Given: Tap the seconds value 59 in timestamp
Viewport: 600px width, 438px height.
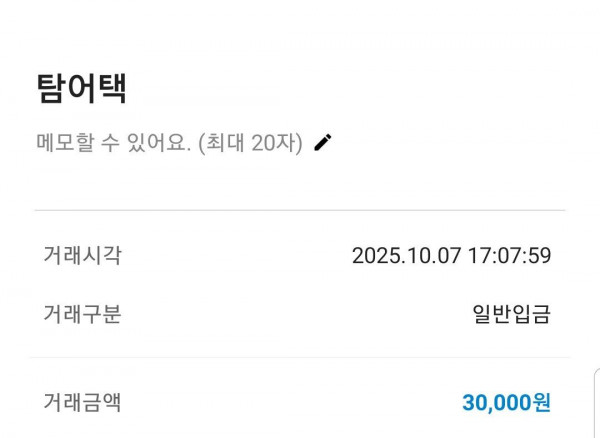Looking at the screenshot, I should coord(539,256).
